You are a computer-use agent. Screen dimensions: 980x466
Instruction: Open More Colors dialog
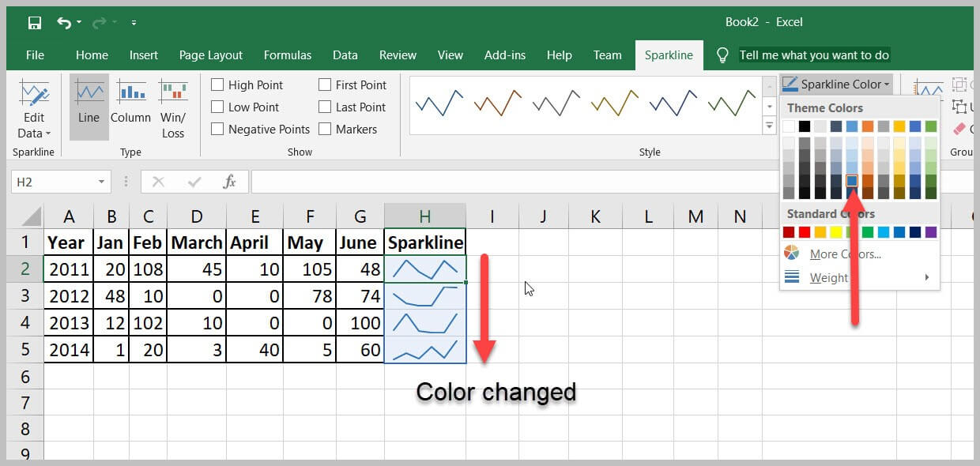pyautogui.click(x=845, y=254)
